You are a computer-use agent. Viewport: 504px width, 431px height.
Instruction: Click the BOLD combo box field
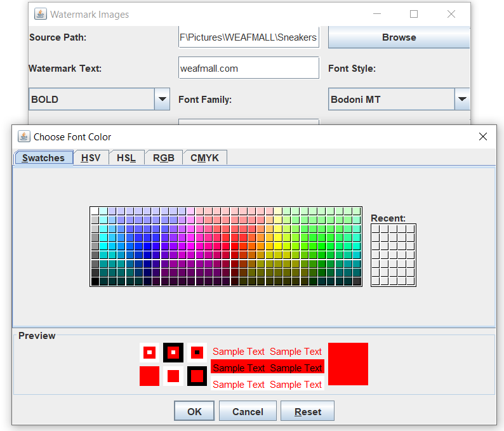[x=91, y=99]
